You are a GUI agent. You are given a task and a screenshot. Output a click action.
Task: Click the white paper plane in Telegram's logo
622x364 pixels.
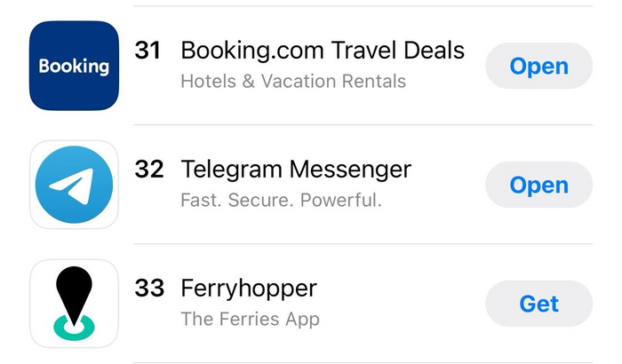click(x=73, y=186)
